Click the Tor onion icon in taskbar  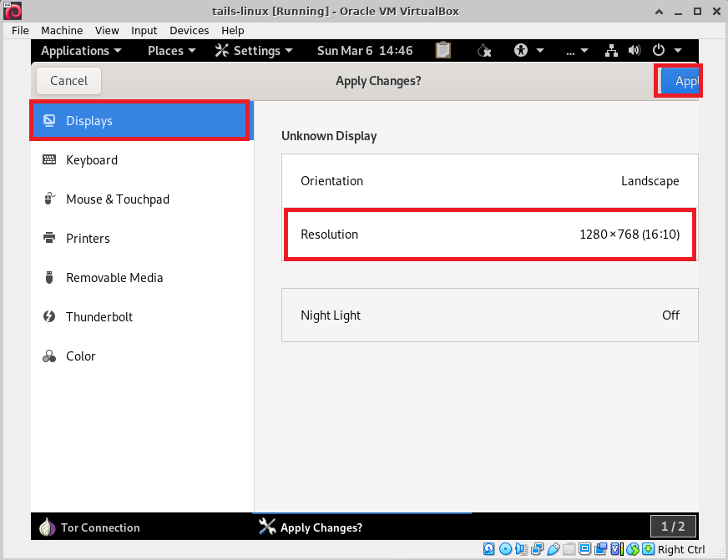pos(47,527)
